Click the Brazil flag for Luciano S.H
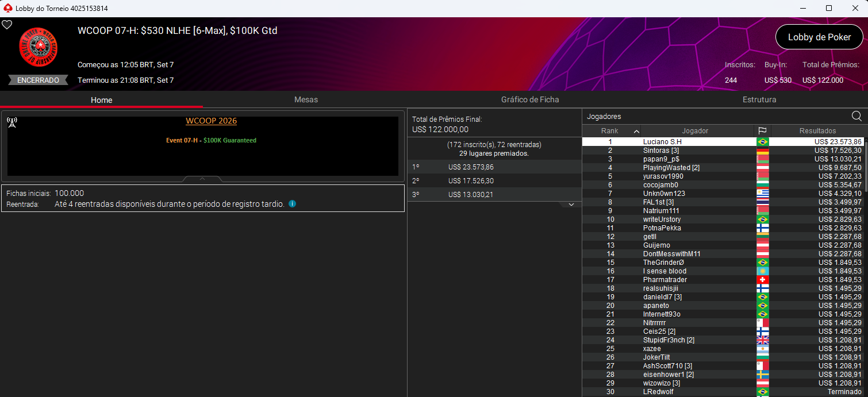The width and height of the screenshot is (868, 397). pos(763,142)
